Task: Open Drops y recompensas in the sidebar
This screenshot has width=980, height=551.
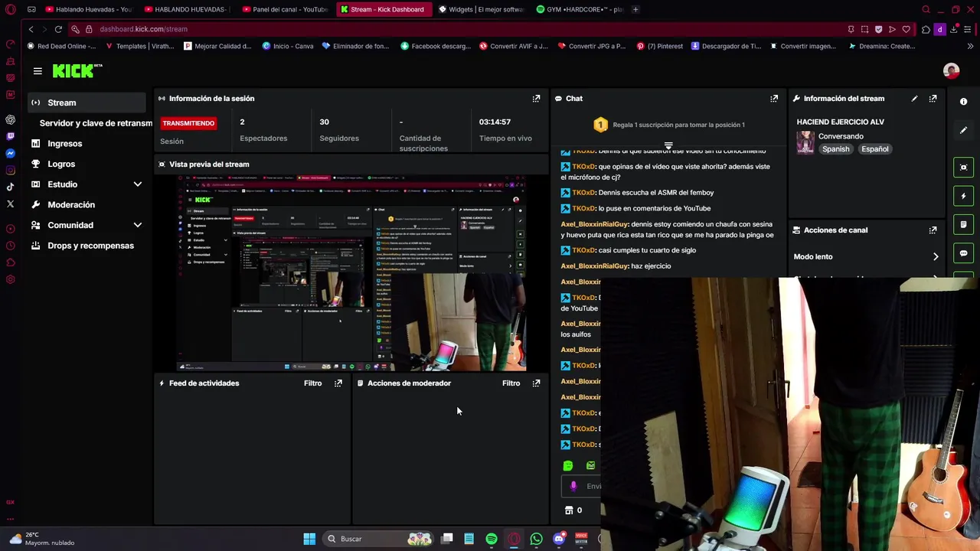Action: pyautogui.click(x=90, y=246)
